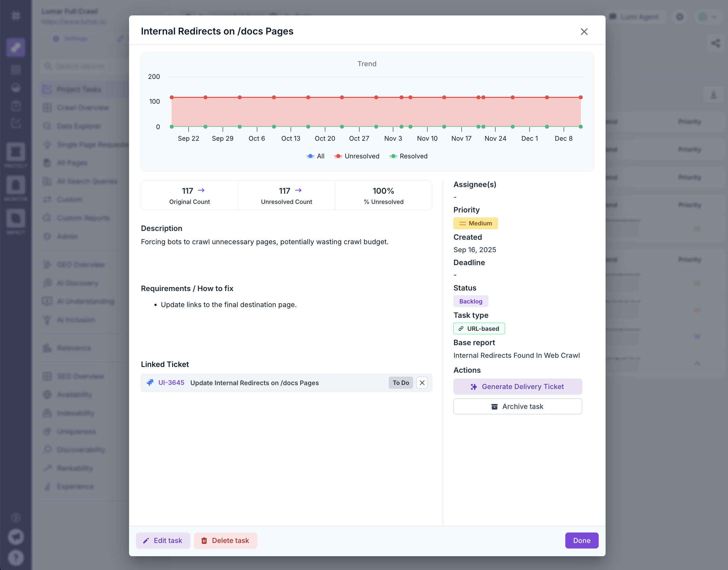Image resolution: width=728 pixels, height=570 pixels.
Task: Remove the linked ticket with X icon
Action: coord(422,383)
